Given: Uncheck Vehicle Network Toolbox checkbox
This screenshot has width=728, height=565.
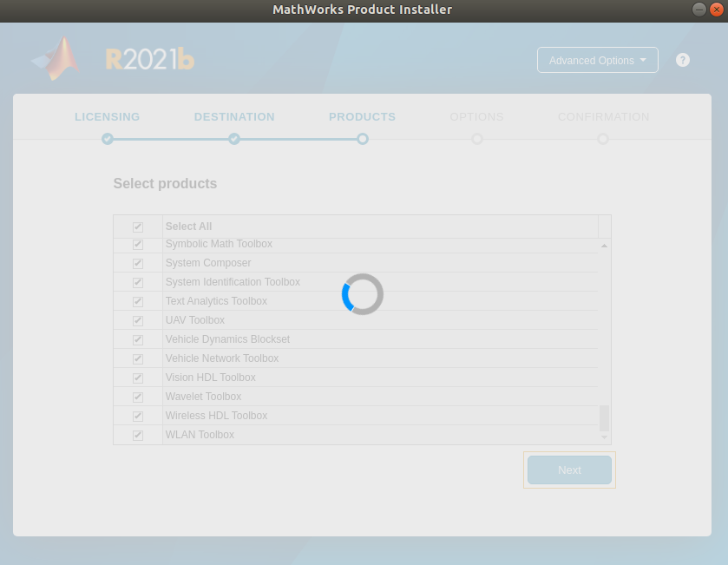Looking at the screenshot, I should [x=138, y=358].
